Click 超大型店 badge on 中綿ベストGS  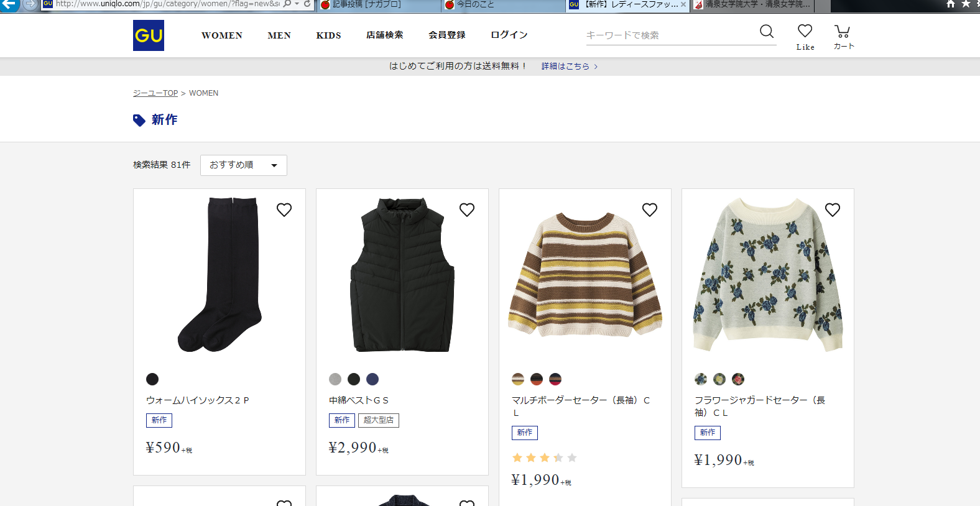(x=379, y=420)
